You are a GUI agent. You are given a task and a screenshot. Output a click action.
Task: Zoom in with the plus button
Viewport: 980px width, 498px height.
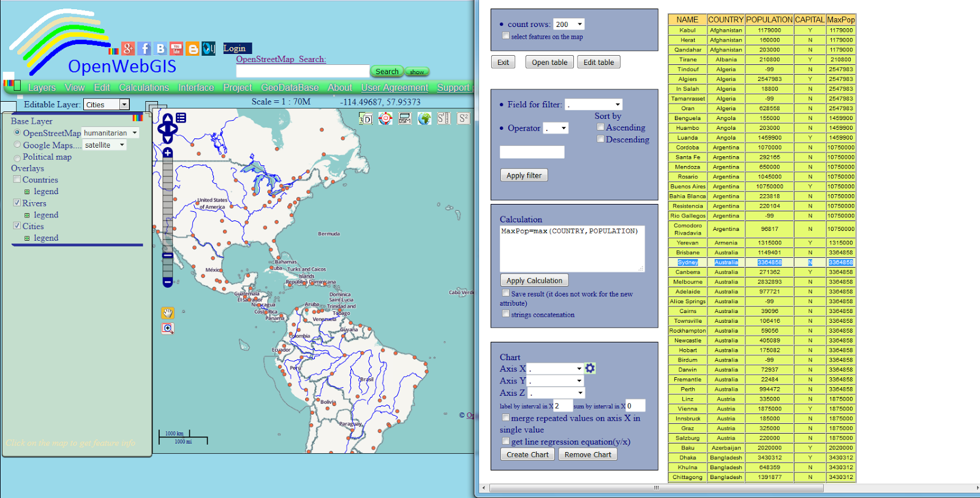tap(167, 153)
